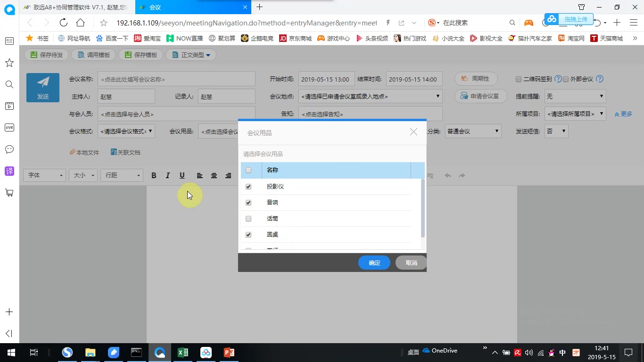The width and height of the screenshot is (644, 362).
Task: Click the help icon next to 外部会议
Action: click(600, 79)
